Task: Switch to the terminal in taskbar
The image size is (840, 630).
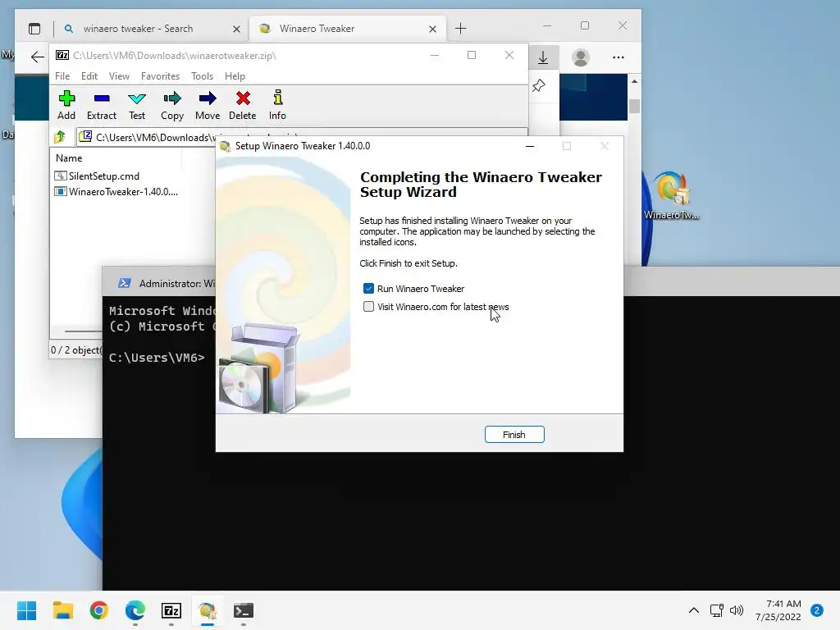Action: point(243,610)
